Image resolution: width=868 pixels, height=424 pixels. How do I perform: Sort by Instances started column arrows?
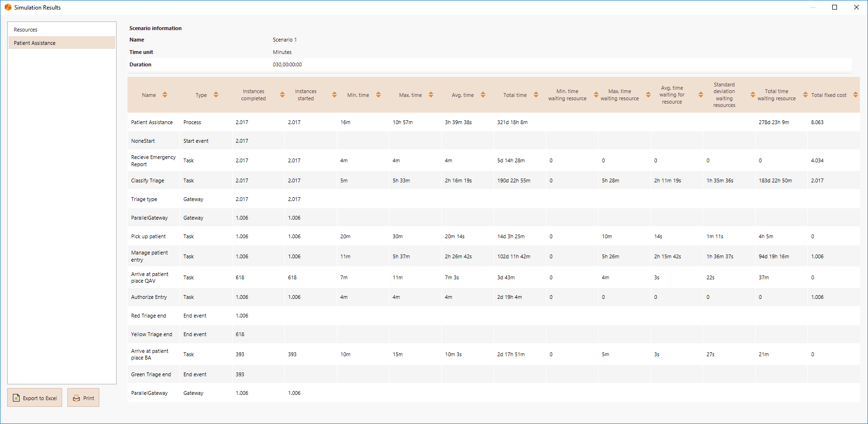(334, 95)
